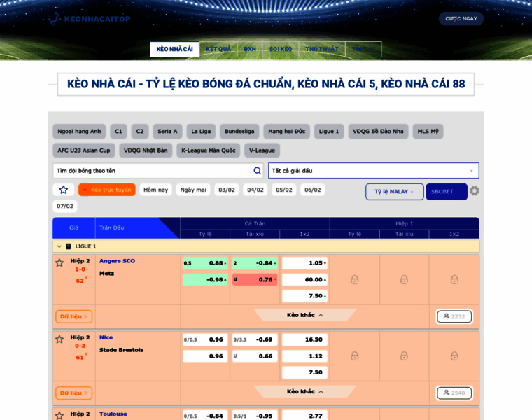Expand Kèo khác for Angers SCO match

(304, 315)
